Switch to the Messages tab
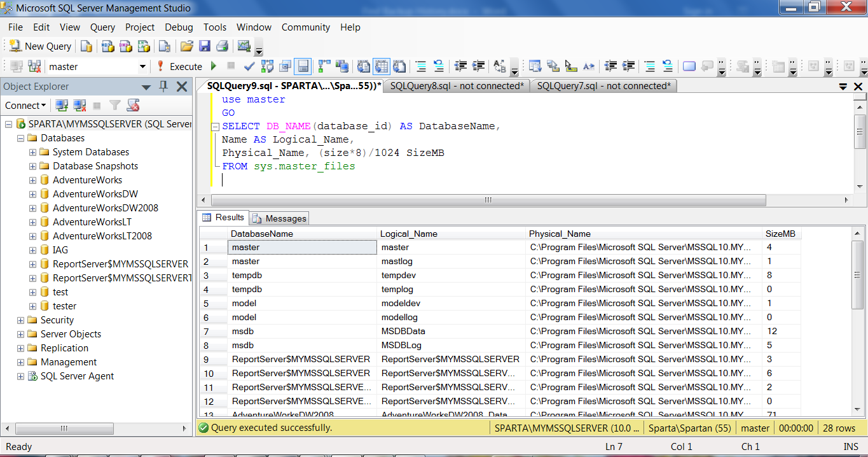Image resolution: width=868 pixels, height=457 pixels. click(279, 218)
